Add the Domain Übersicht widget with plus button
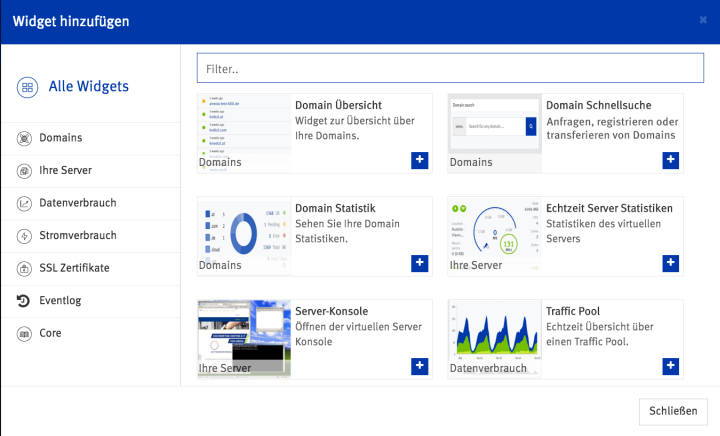 tap(420, 160)
